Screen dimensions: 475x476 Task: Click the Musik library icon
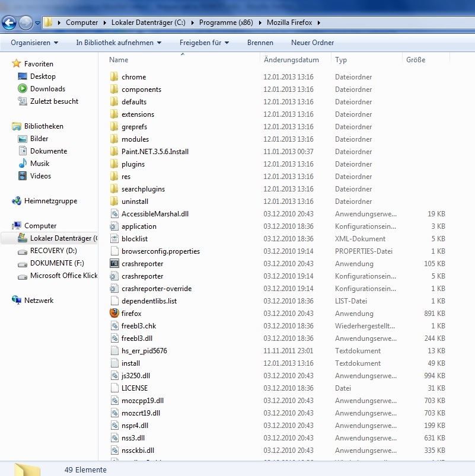pos(23,164)
